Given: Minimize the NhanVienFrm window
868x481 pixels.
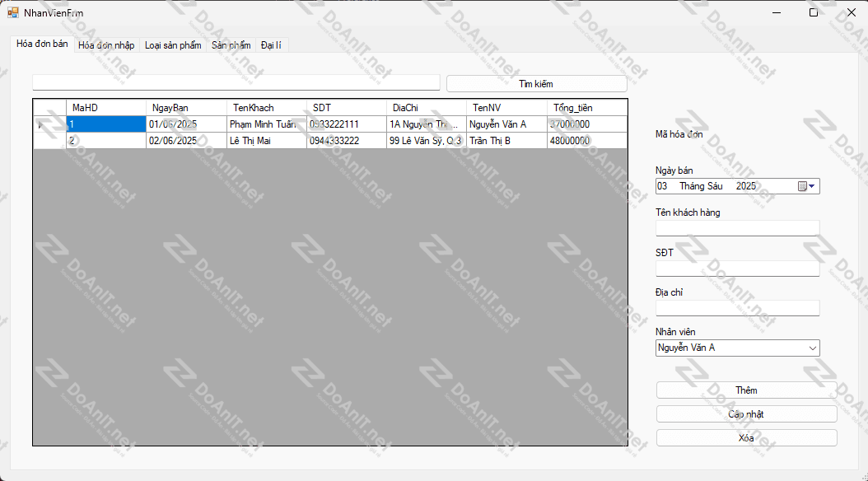Looking at the screenshot, I should point(777,12).
